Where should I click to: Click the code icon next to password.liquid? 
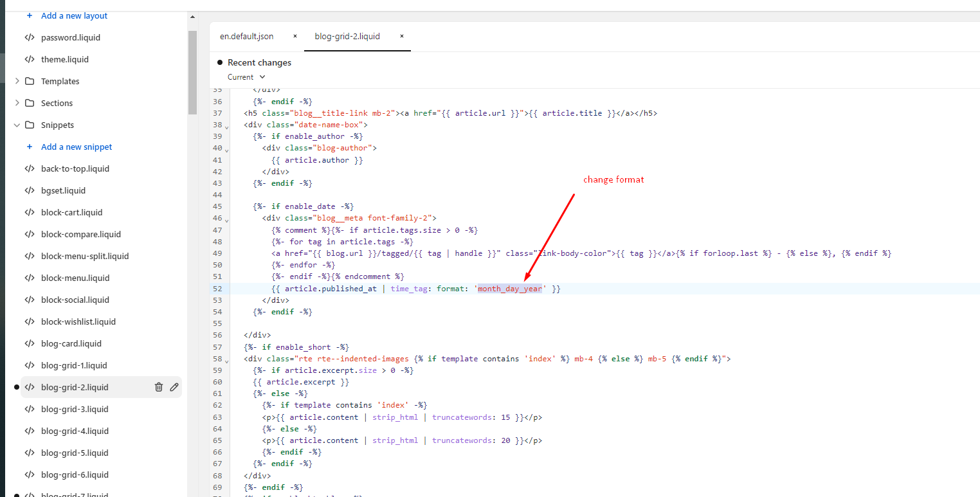pyautogui.click(x=30, y=37)
